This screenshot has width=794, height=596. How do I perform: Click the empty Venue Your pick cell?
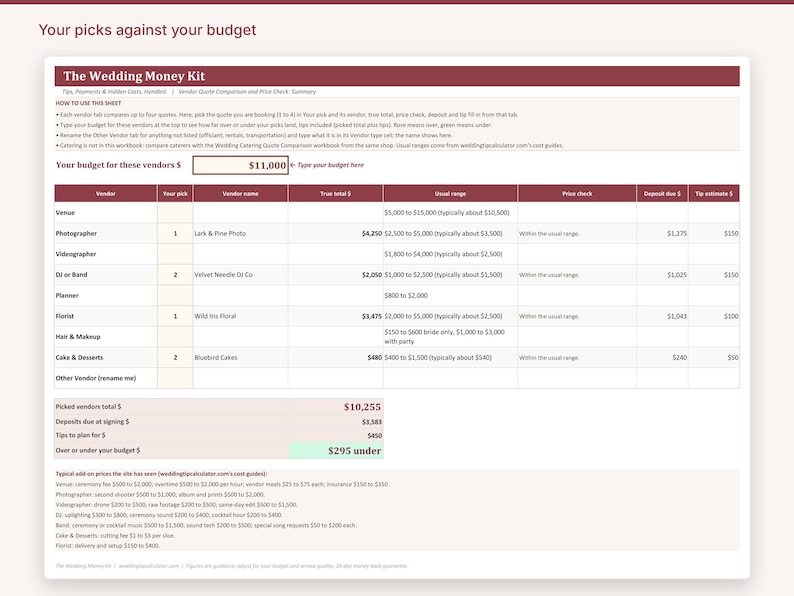coord(175,213)
